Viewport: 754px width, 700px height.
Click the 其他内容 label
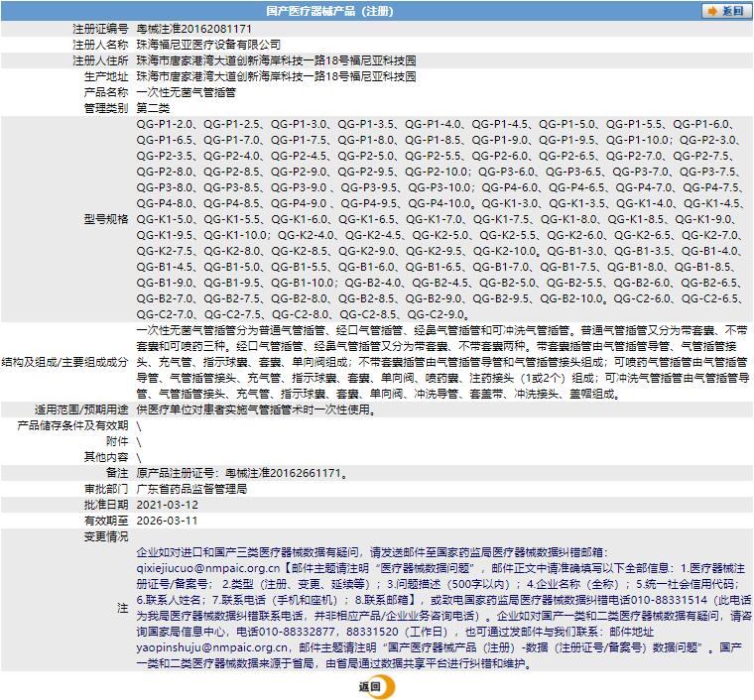tap(106, 457)
